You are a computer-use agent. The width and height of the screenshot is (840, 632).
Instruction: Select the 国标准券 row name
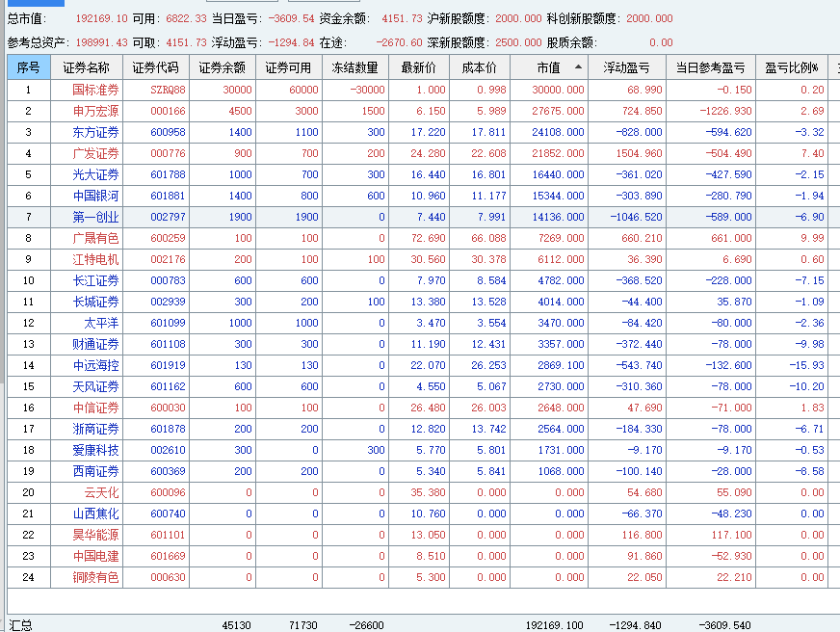pos(95,90)
